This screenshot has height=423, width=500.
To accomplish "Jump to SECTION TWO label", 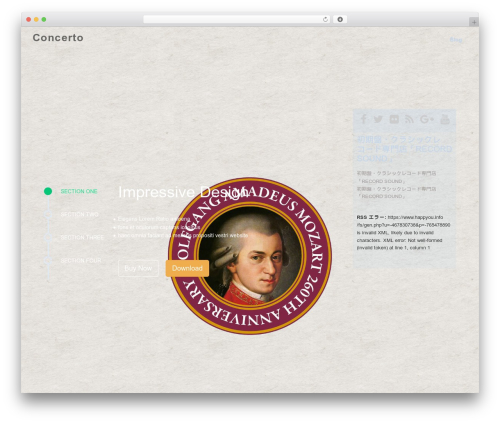I will [x=80, y=214].
